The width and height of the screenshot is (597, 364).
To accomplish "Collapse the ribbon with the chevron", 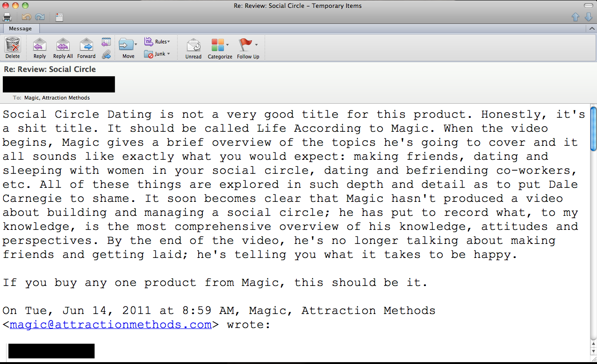I will point(591,29).
